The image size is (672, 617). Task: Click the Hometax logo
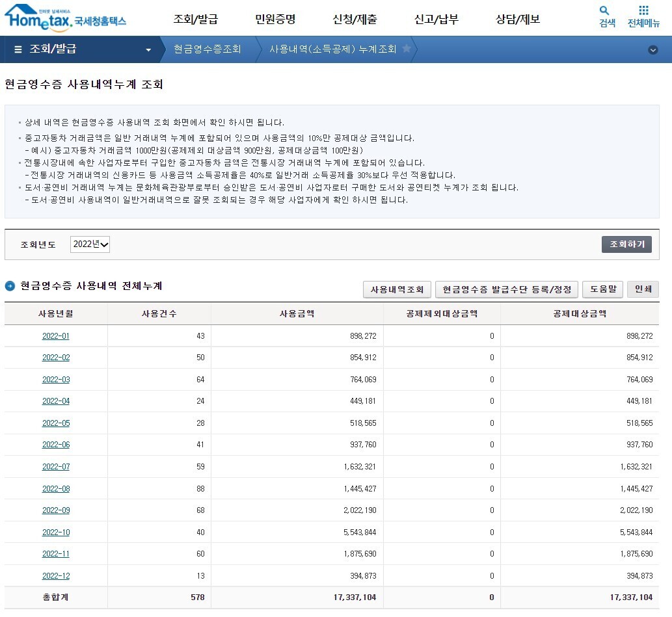[x=65, y=18]
